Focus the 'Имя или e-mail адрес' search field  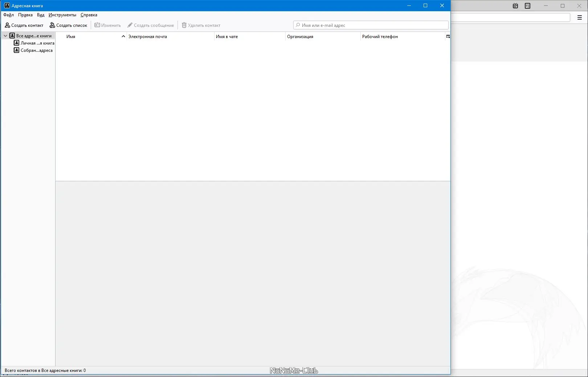[371, 25]
